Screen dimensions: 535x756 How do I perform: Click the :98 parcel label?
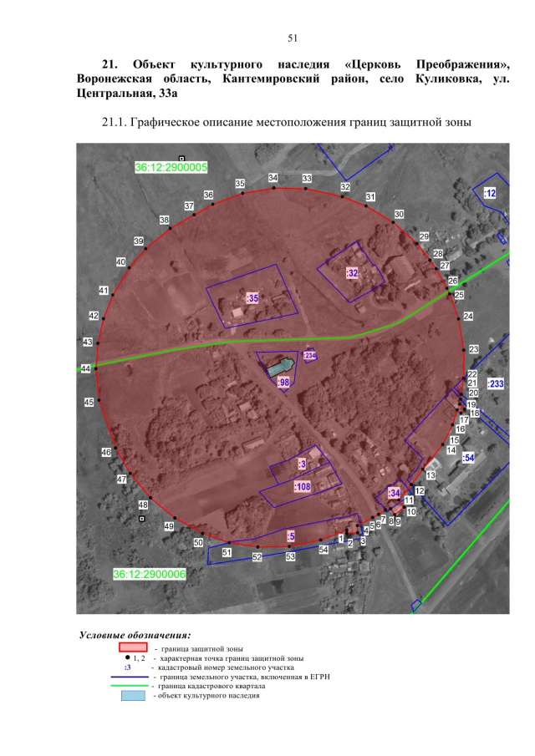point(283,383)
